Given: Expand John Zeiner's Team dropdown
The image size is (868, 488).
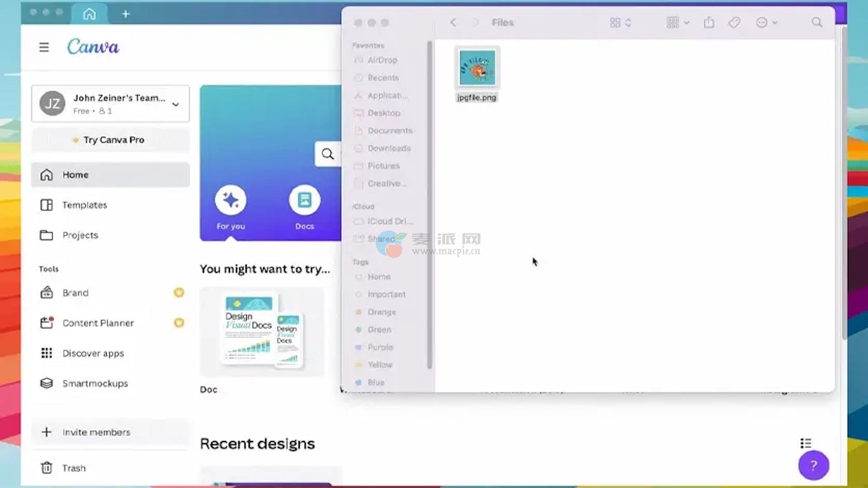Looking at the screenshot, I should click(175, 104).
